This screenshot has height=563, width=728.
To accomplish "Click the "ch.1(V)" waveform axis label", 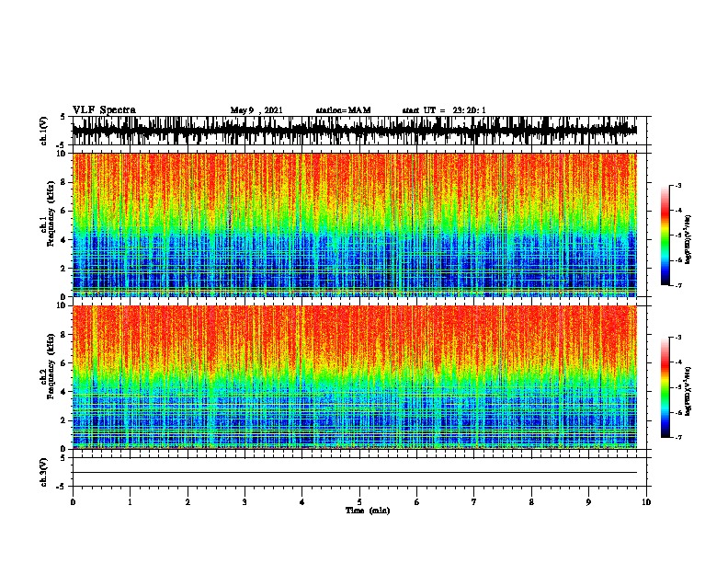I will (x=43, y=131).
